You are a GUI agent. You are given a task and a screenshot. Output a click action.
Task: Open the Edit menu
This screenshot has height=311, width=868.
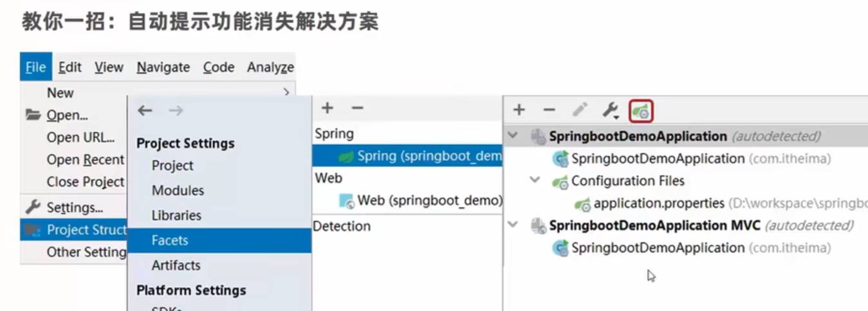pyautogui.click(x=69, y=67)
